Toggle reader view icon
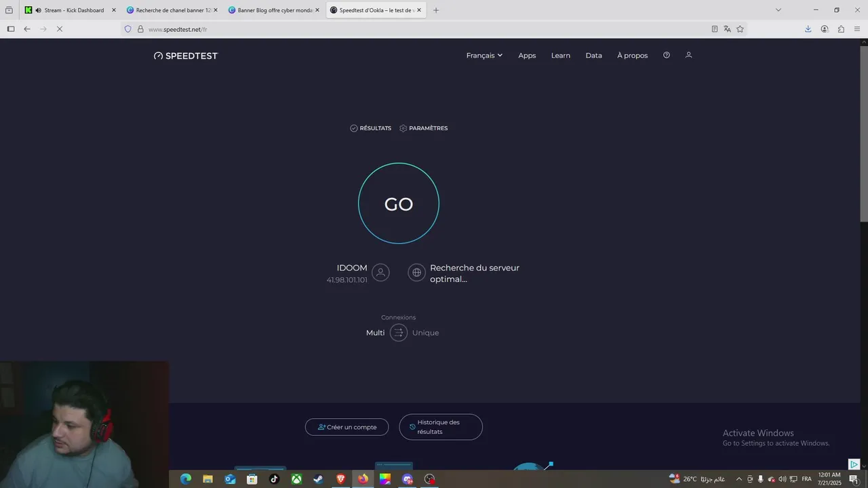 coord(715,29)
